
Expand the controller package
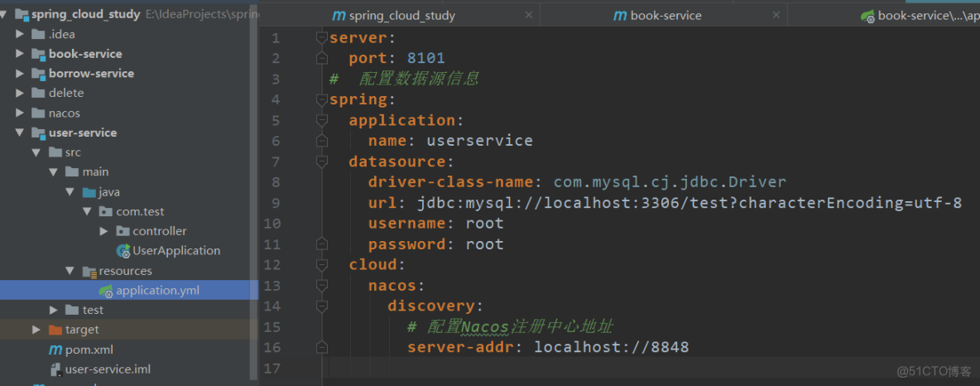(x=103, y=231)
